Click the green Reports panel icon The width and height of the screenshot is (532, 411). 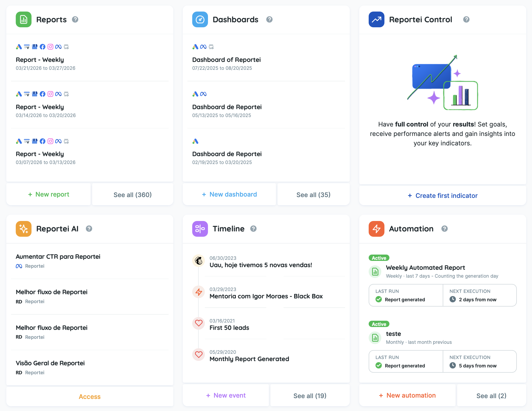coord(24,19)
